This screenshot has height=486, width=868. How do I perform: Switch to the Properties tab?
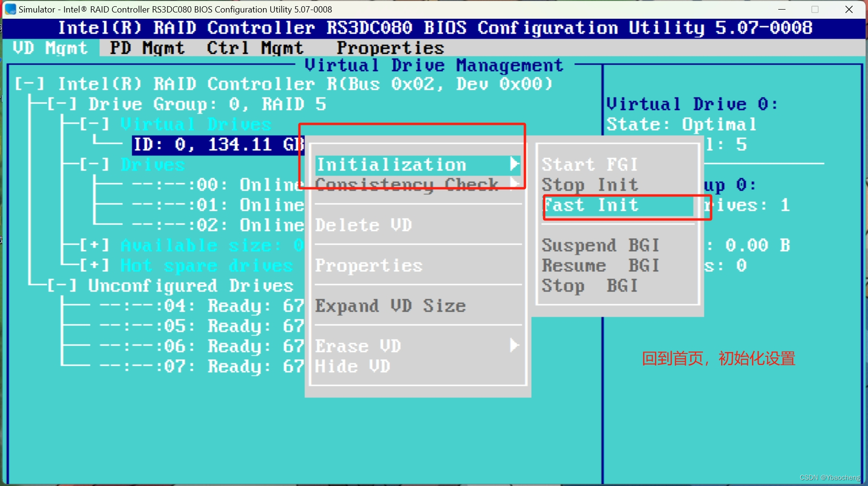[x=390, y=48]
